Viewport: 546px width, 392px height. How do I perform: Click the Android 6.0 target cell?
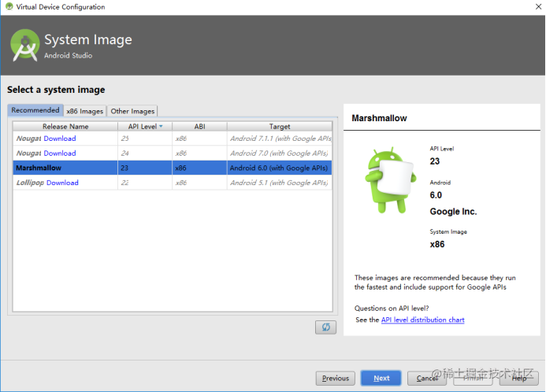(x=280, y=168)
